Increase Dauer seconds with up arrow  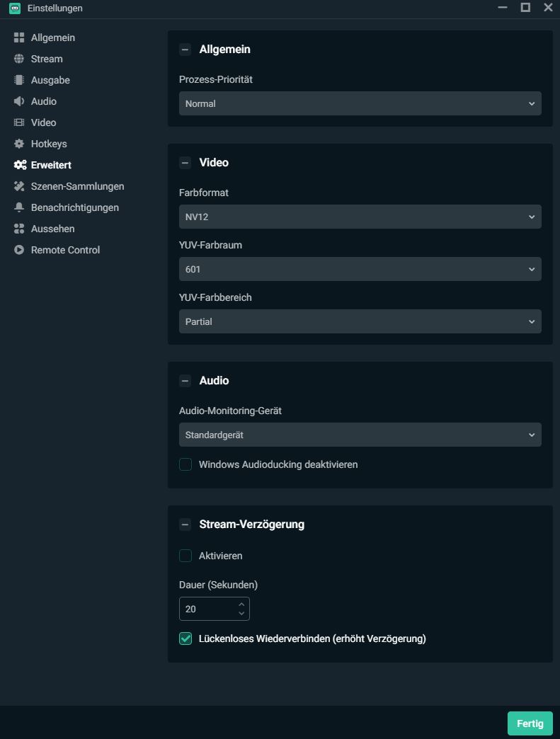[x=241, y=605]
